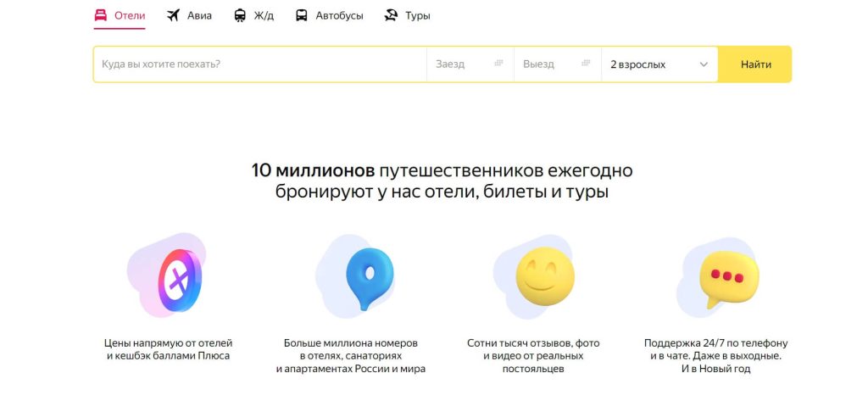Click the chevron next to '2 взрослых'
Screen dimensions: 868x395
(x=704, y=64)
